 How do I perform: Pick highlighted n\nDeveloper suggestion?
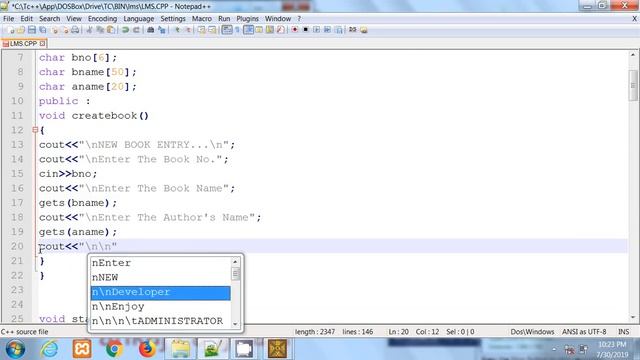point(160,292)
